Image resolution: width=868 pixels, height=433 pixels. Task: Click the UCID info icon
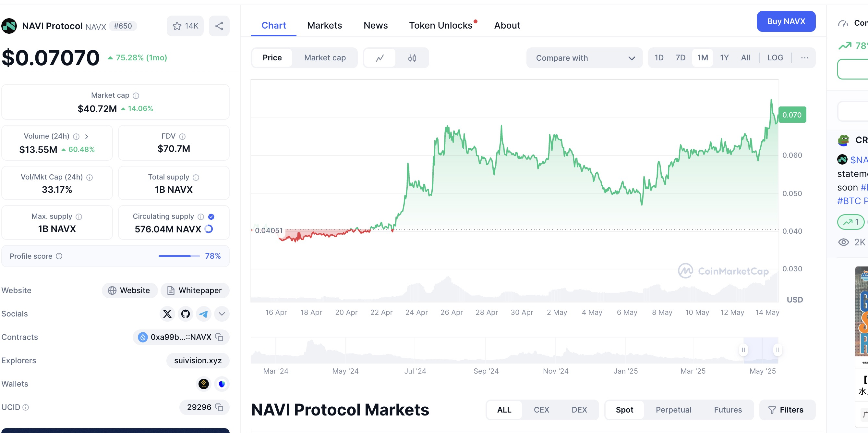pos(26,407)
